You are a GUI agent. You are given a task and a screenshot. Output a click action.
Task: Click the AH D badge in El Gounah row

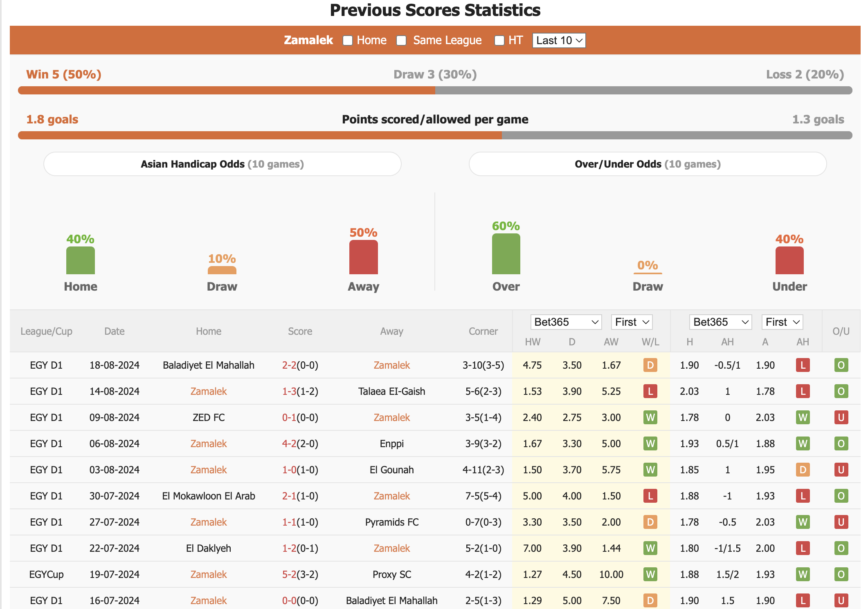coord(803,470)
